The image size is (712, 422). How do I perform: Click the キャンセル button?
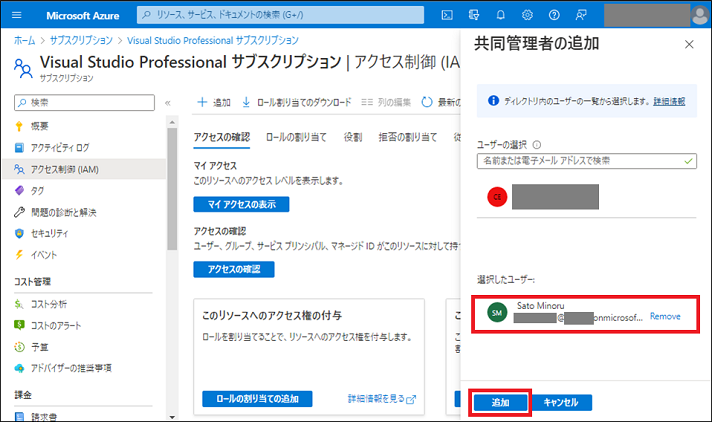point(561,402)
